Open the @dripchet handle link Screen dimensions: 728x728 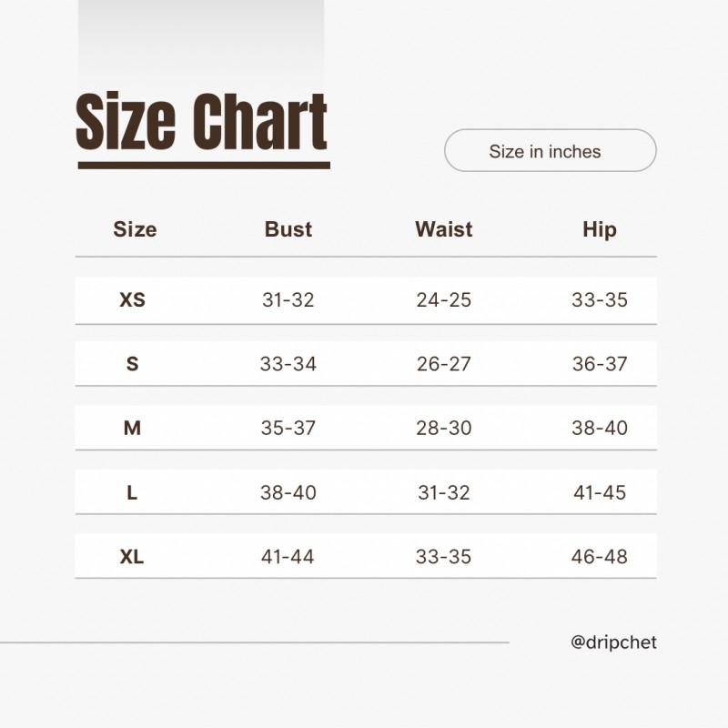click(x=613, y=642)
